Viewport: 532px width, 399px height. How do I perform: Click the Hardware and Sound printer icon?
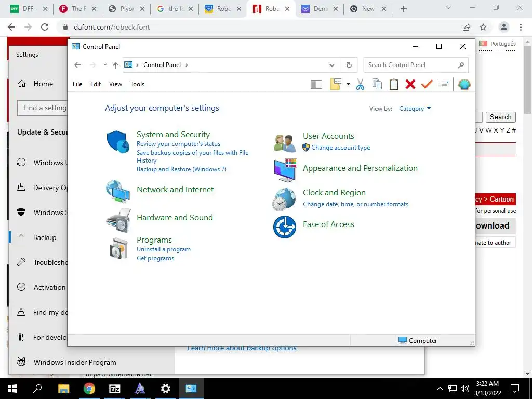118,220
